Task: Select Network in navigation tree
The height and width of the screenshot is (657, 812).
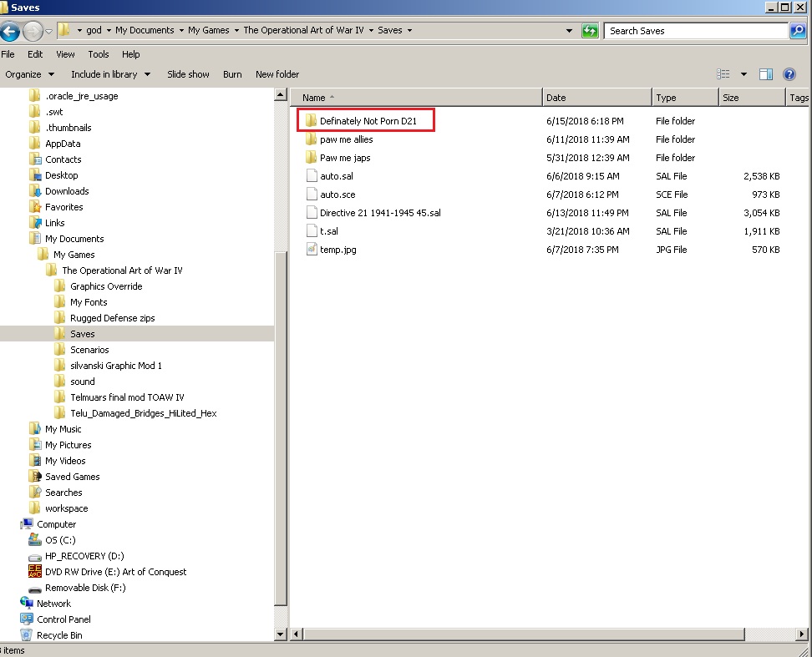Action: [46, 604]
